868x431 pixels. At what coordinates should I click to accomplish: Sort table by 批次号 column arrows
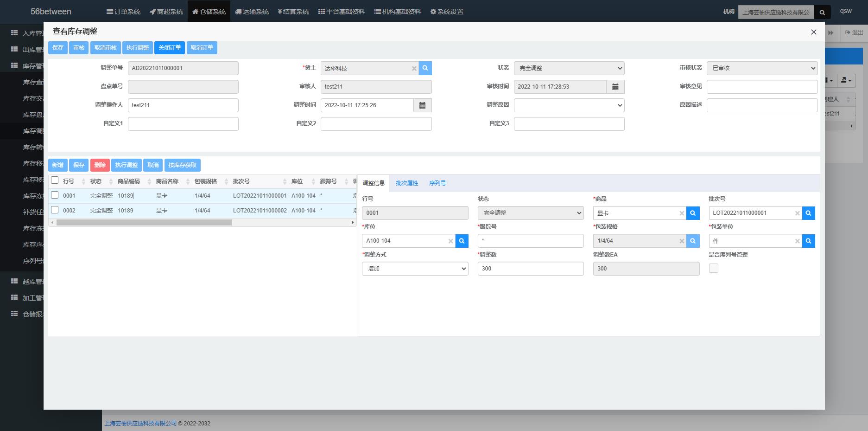285,181
